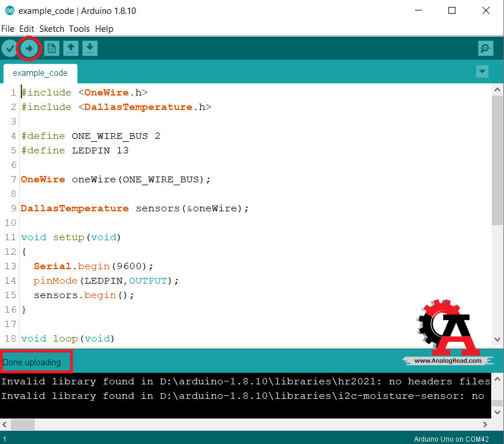Click the 'void setup(void)' line
Image resolution: width=504 pixels, height=444 pixels.
tap(71, 237)
